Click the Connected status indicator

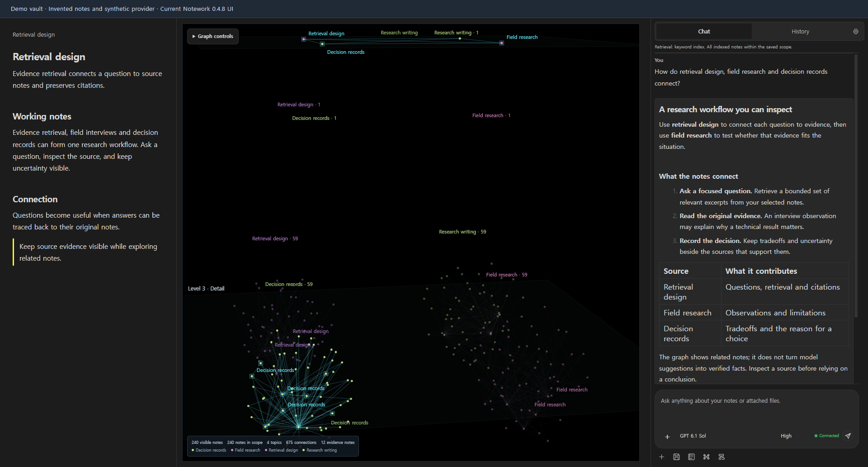[x=826, y=436]
